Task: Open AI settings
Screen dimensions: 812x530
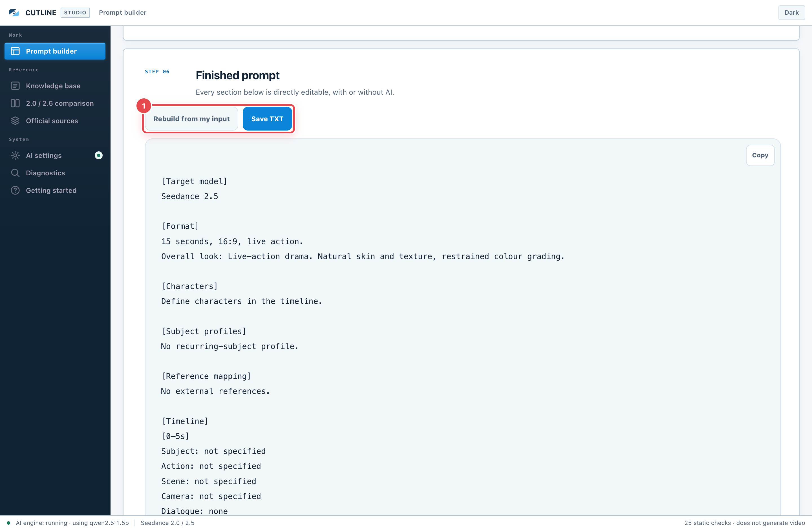Action: (55, 156)
